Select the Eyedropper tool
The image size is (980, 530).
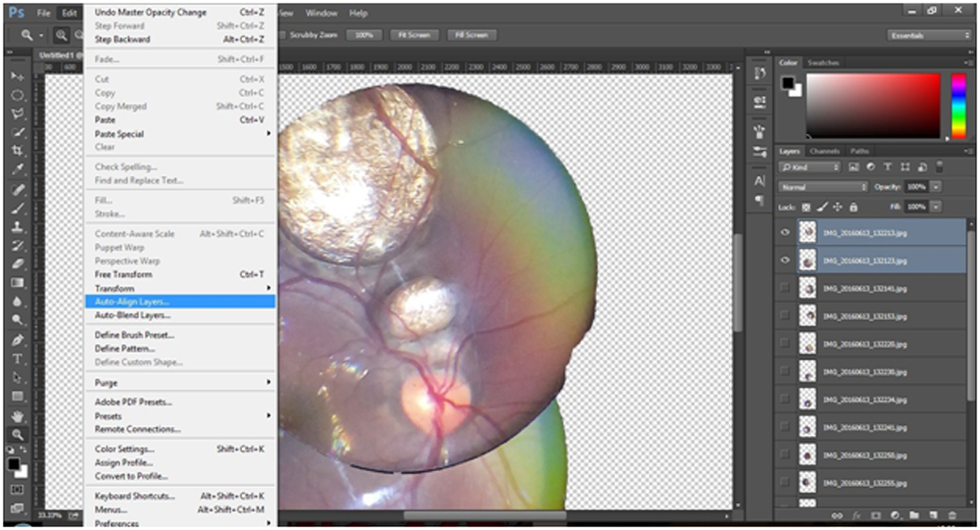(17, 169)
